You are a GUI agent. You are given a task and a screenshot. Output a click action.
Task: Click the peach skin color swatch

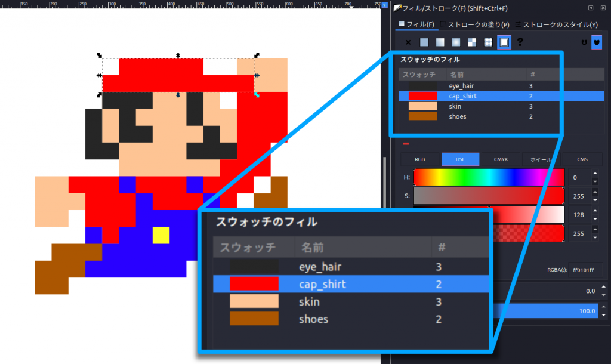423,106
